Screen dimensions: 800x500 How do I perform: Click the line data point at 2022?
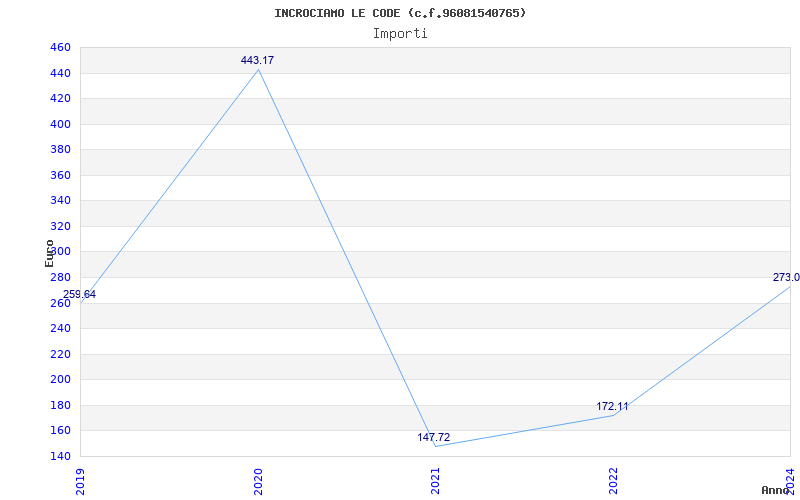coord(613,415)
